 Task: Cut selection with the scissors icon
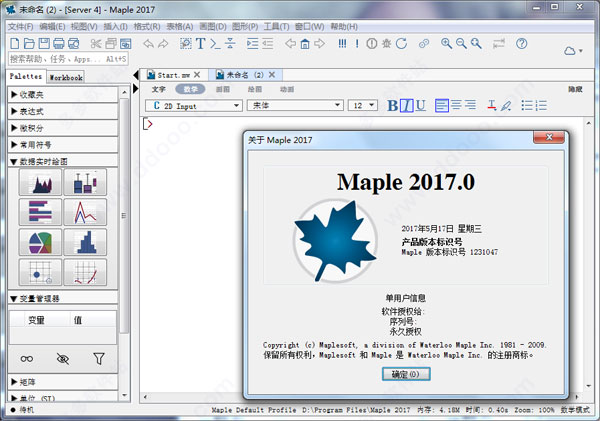pos(96,43)
